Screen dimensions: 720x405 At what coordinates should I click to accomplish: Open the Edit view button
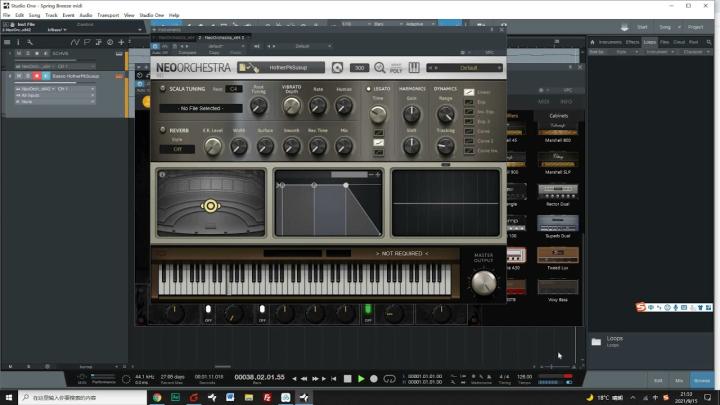(x=658, y=381)
